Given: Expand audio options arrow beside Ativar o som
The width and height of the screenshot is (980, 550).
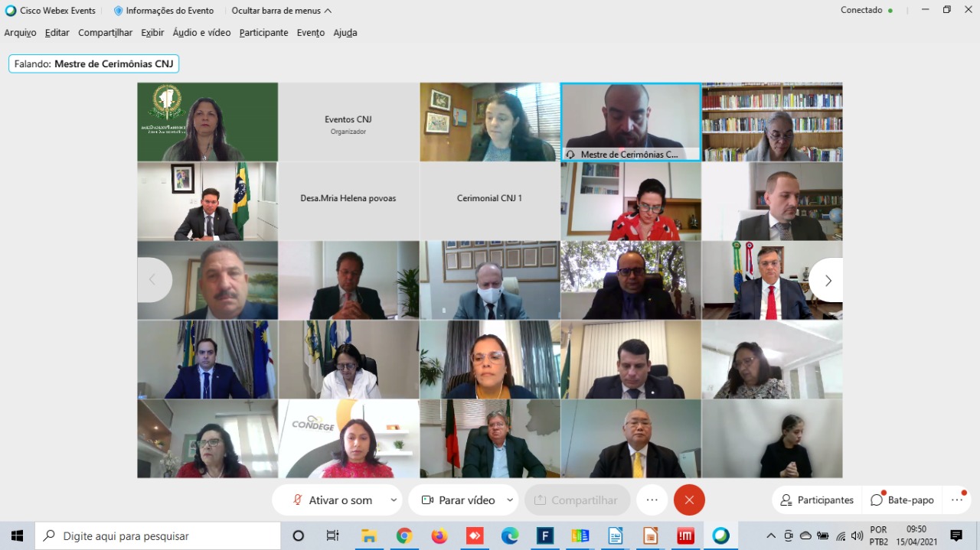Looking at the screenshot, I should tap(394, 500).
